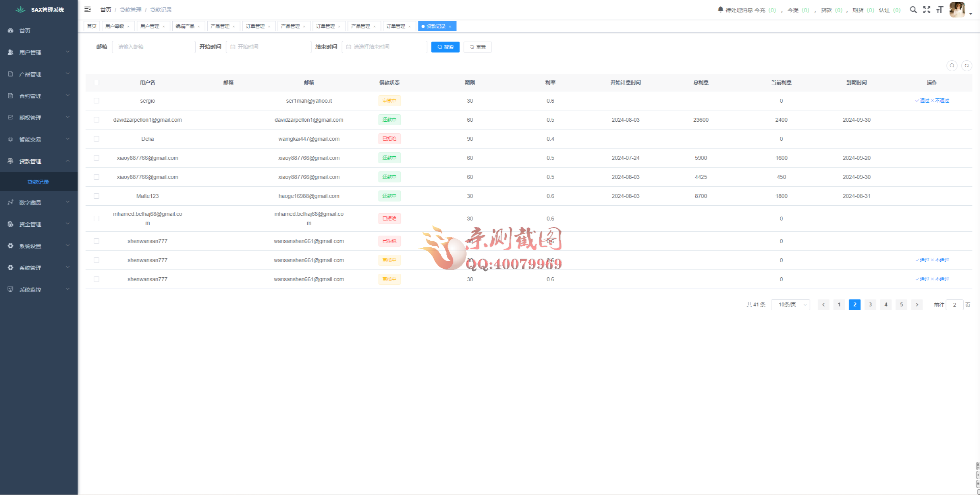The height and width of the screenshot is (495, 980).
Task: Tick the Delia row checkbox
Action: [96, 139]
